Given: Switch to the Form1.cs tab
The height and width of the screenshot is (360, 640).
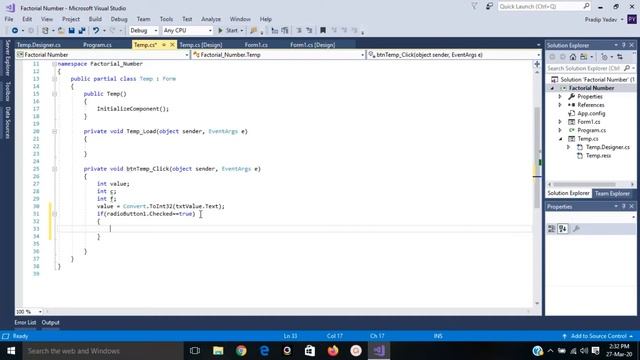Looking at the screenshot, I should 256,45.
